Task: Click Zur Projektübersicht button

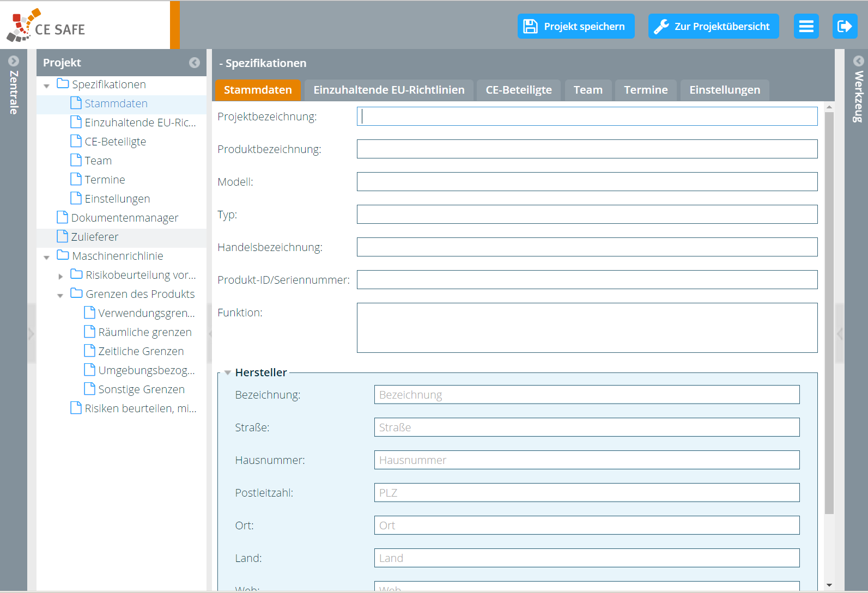Action: [x=713, y=26]
